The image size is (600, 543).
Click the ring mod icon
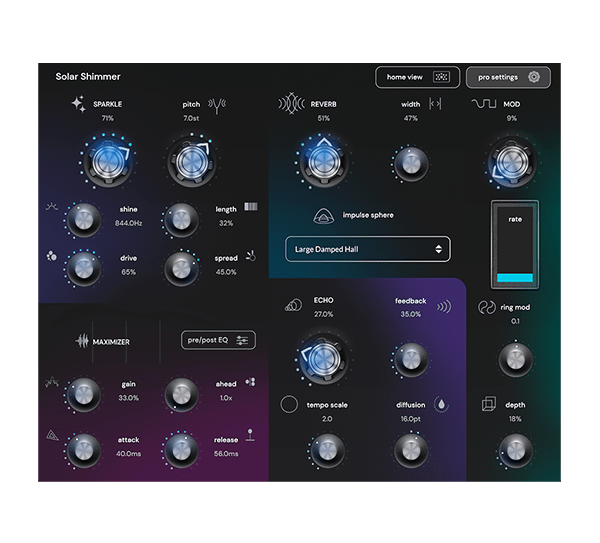(x=487, y=308)
